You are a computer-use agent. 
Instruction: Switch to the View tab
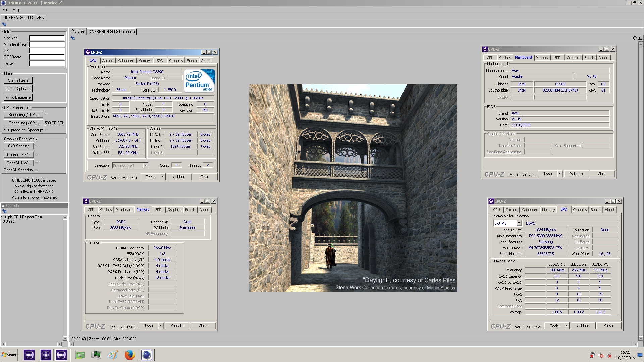click(x=41, y=18)
